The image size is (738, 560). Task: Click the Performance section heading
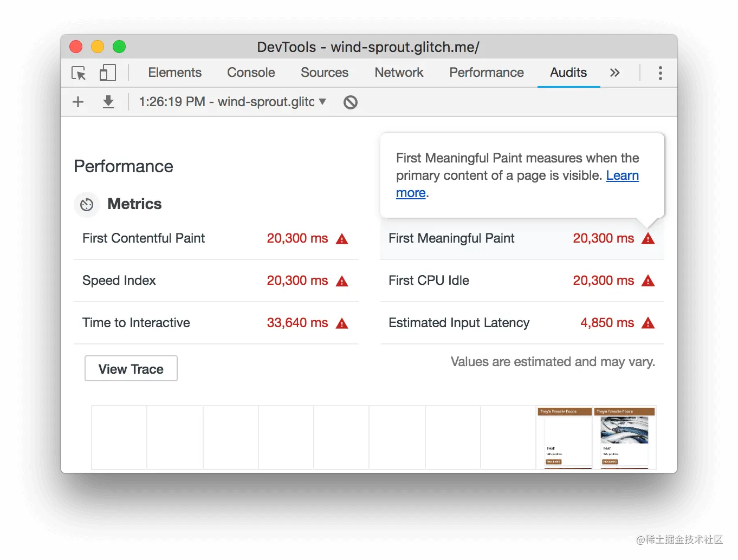pyautogui.click(x=124, y=166)
